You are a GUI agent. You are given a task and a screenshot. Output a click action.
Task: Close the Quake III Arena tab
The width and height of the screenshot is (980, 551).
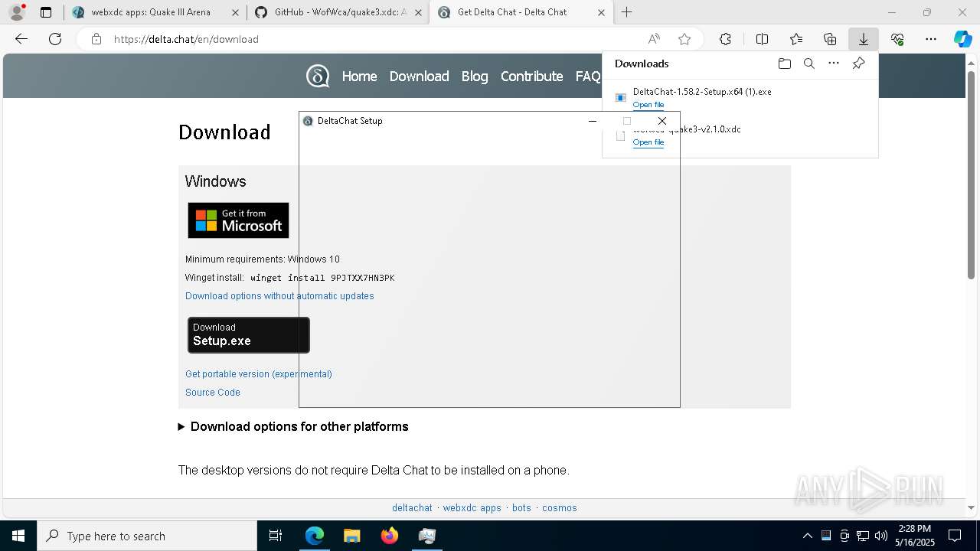(x=235, y=12)
